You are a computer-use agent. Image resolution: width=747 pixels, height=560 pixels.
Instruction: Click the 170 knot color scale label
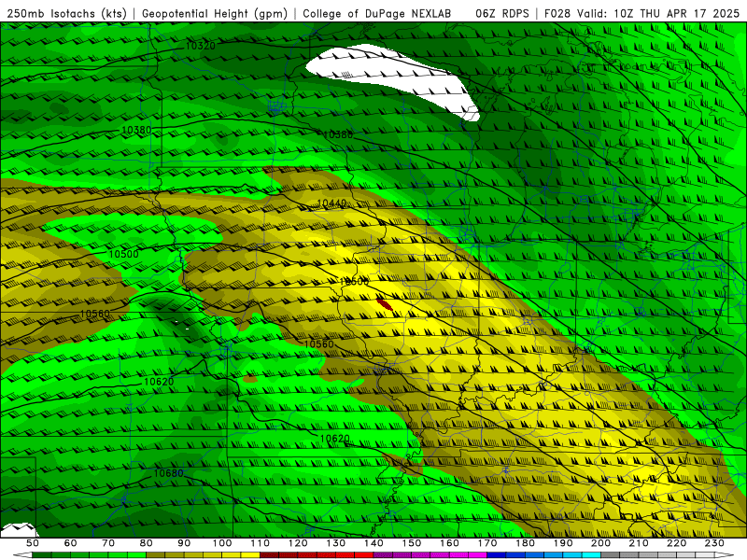[x=487, y=543]
